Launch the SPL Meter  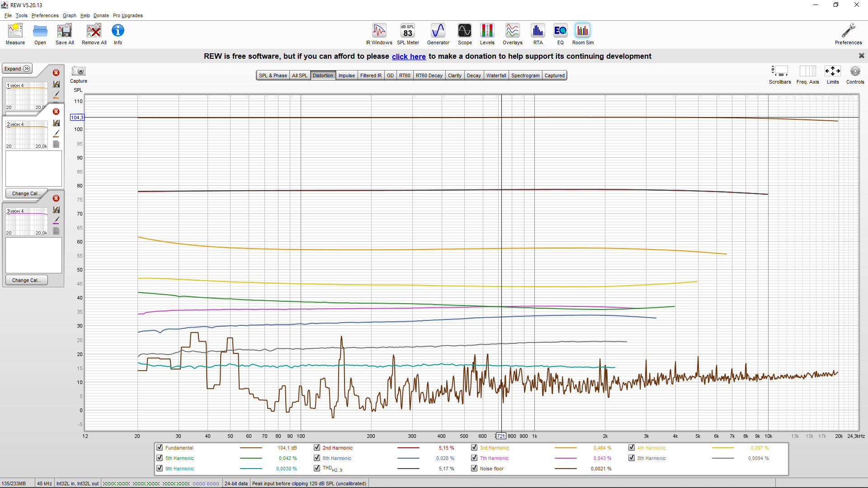click(407, 34)
